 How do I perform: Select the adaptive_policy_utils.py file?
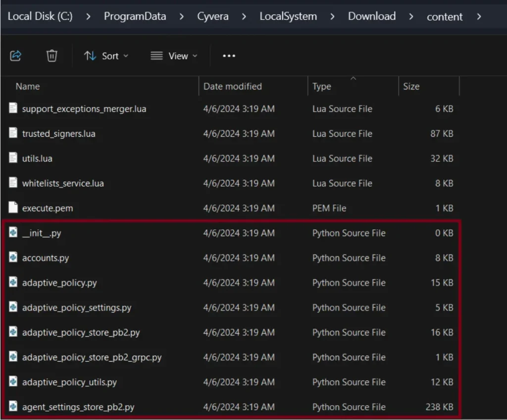coord(69,382)
